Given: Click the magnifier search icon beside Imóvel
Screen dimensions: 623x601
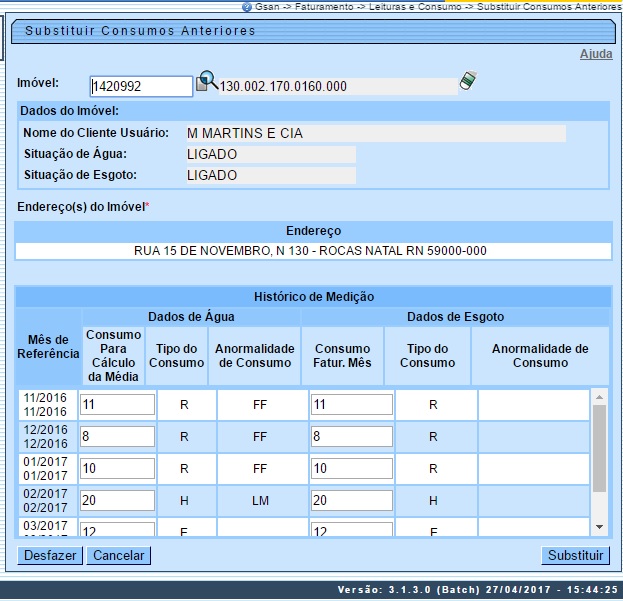Looking at the screenshot, I should [207, 81].
